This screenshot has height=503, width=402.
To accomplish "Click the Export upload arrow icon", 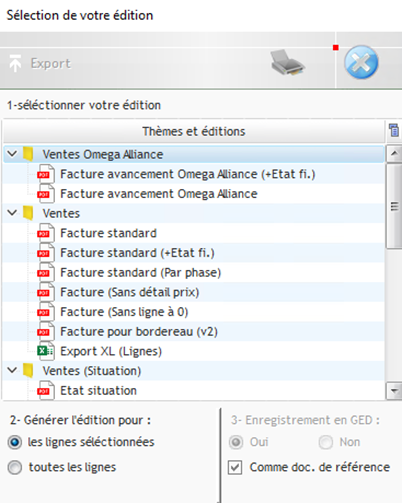I will pos(15,63).
